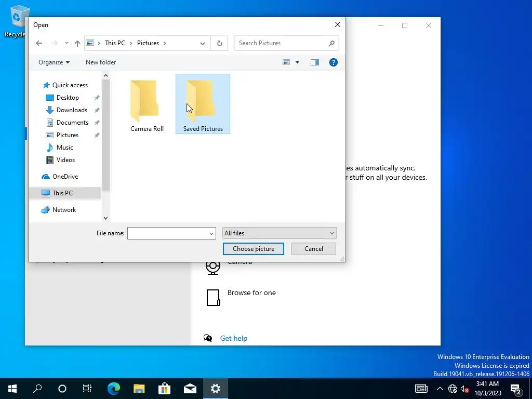
Task: Toggle the preview pane
Action: [x=315, y=62]
